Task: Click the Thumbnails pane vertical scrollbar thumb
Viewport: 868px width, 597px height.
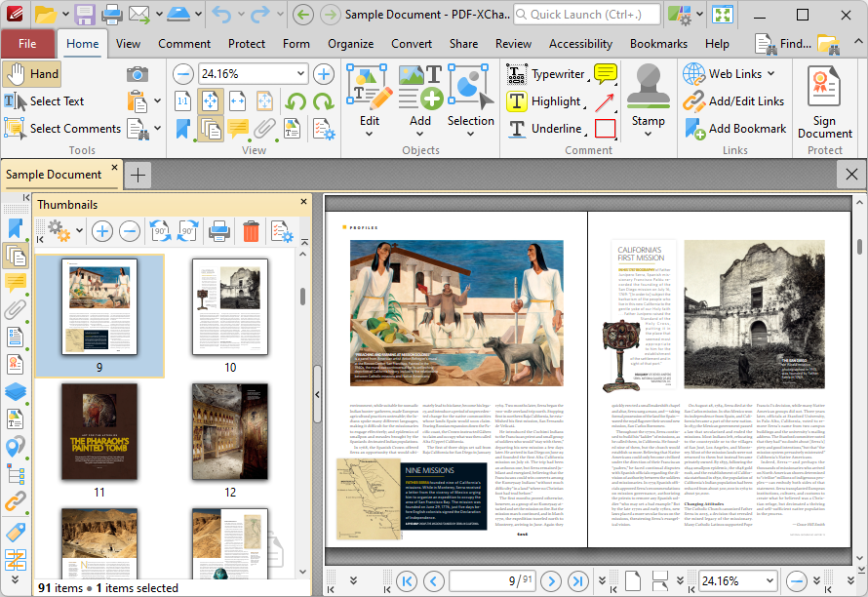Action: (x=302, y=297)
